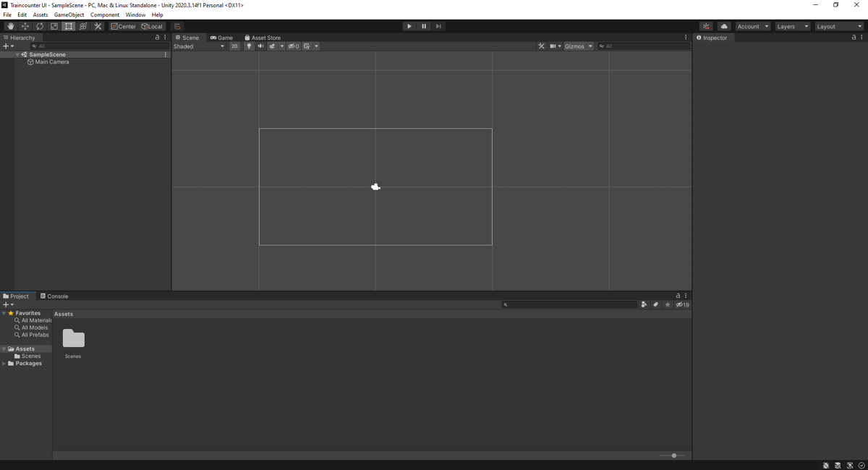
Task: Collapse the SampleScene hierarchy entry
Action: [x=17, y=54]
